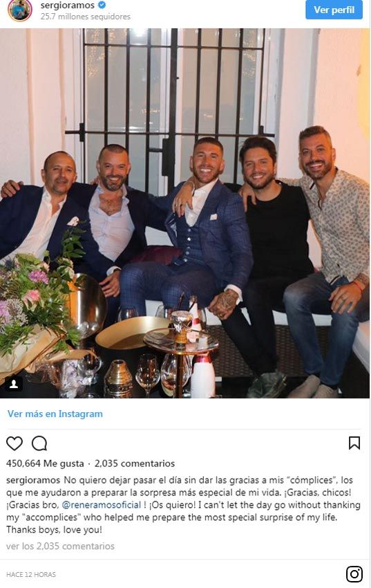Open 450,664 Me gusta likes list
Screen dimensions: 371x588
45,463
